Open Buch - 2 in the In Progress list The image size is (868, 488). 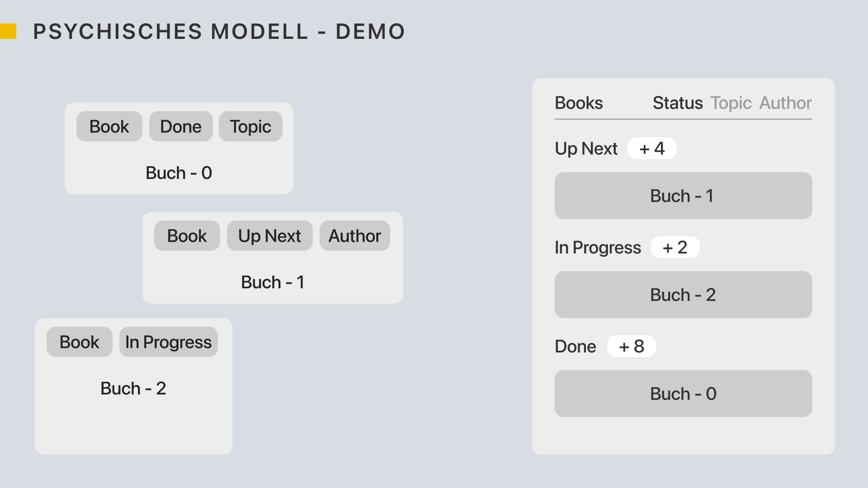pos(683,295)
